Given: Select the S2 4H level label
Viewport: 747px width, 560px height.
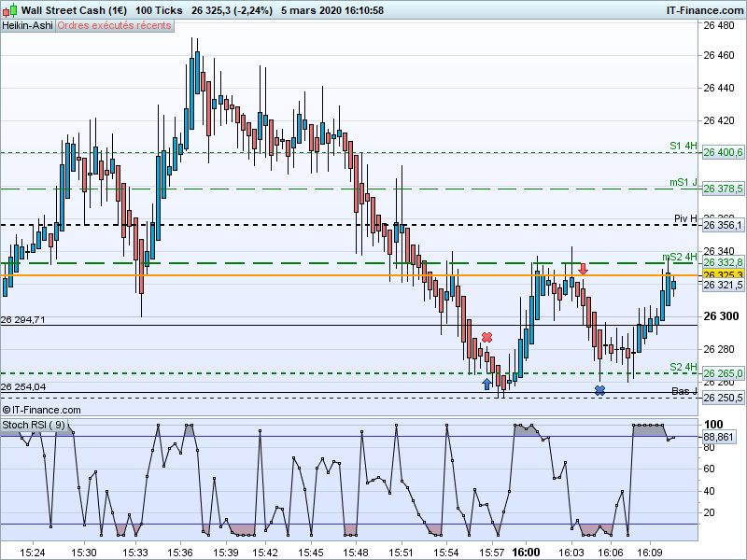Looking at the screenshot, I should [684, 367].
